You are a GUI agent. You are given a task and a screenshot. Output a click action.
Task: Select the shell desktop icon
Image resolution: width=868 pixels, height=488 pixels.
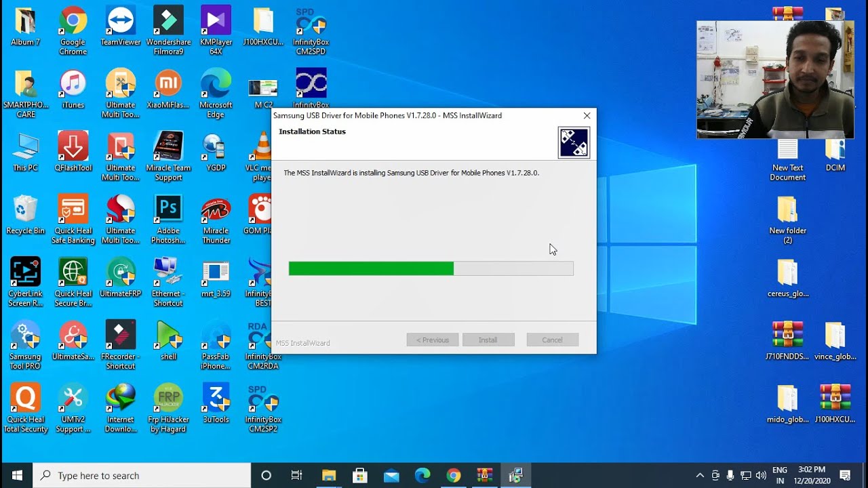coord(168,342)
